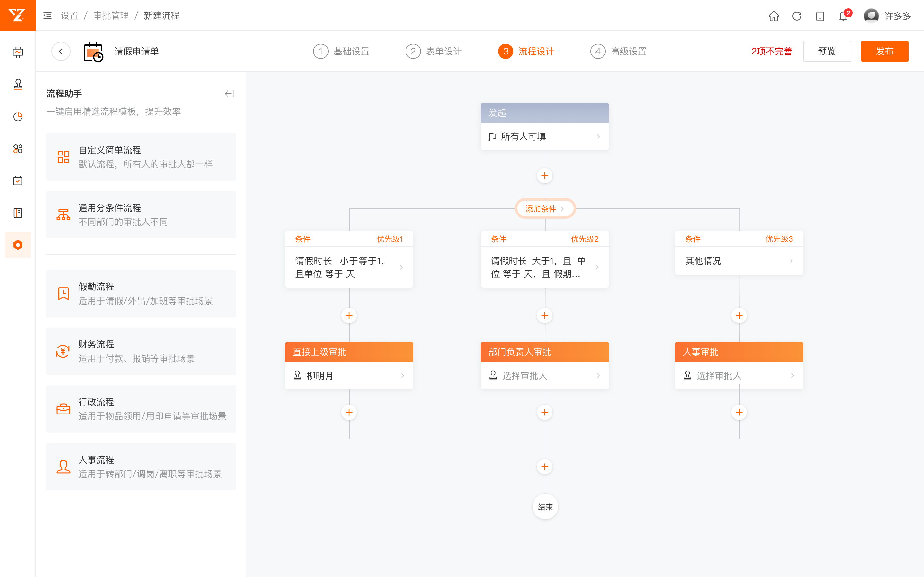Screen dimensions: 924x577
Task: Switch to 基础设置 step
Action: (x=342, y=51)
